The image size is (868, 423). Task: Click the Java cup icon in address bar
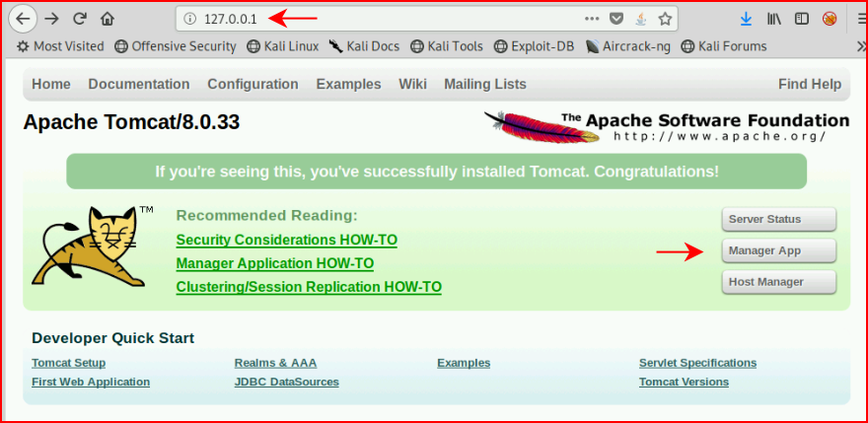[x=640, y=19]
